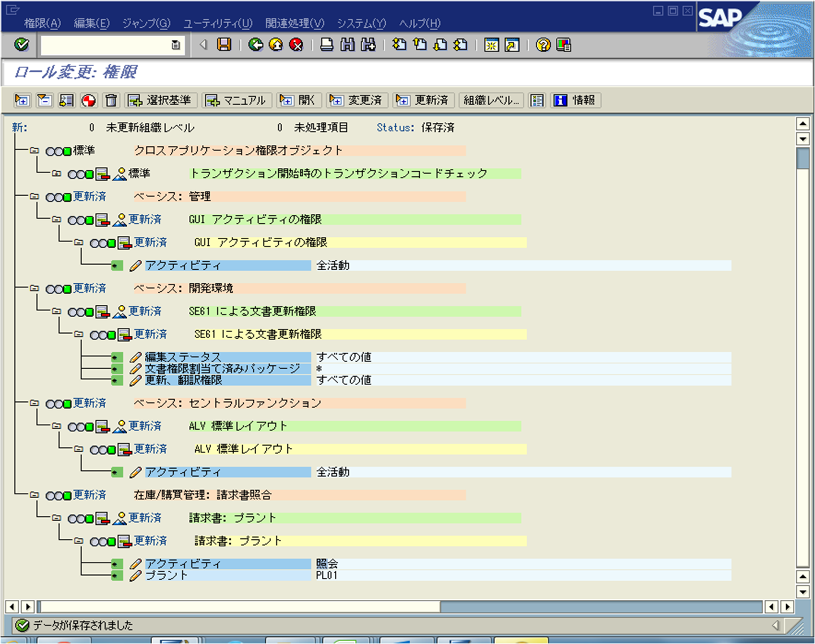This screenshot has width=815, height=644.
Task: Collapse the クロスアプリケーション権限オブジェクト node
Action: click(x=34, y=150)
